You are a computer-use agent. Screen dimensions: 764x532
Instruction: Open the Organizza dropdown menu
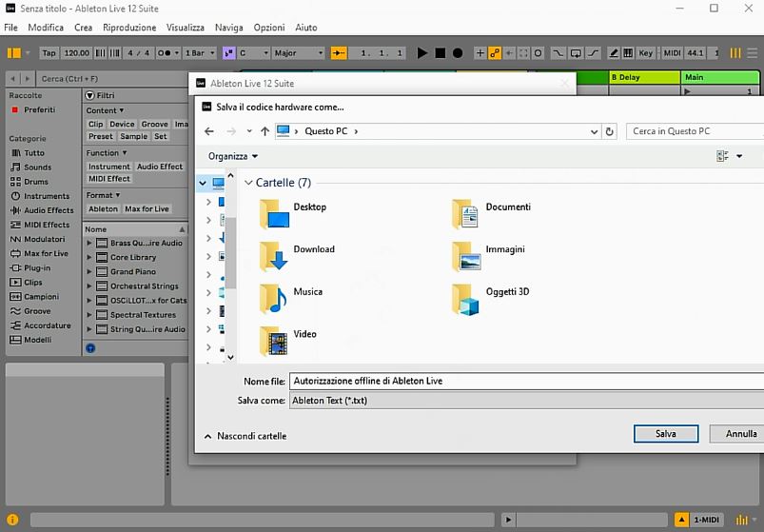[233, 156]
